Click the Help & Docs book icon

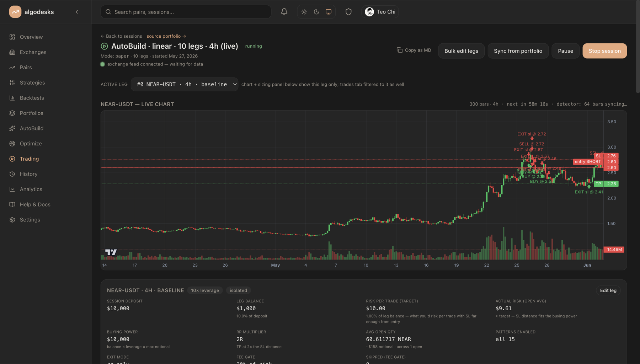click(12, 204)
